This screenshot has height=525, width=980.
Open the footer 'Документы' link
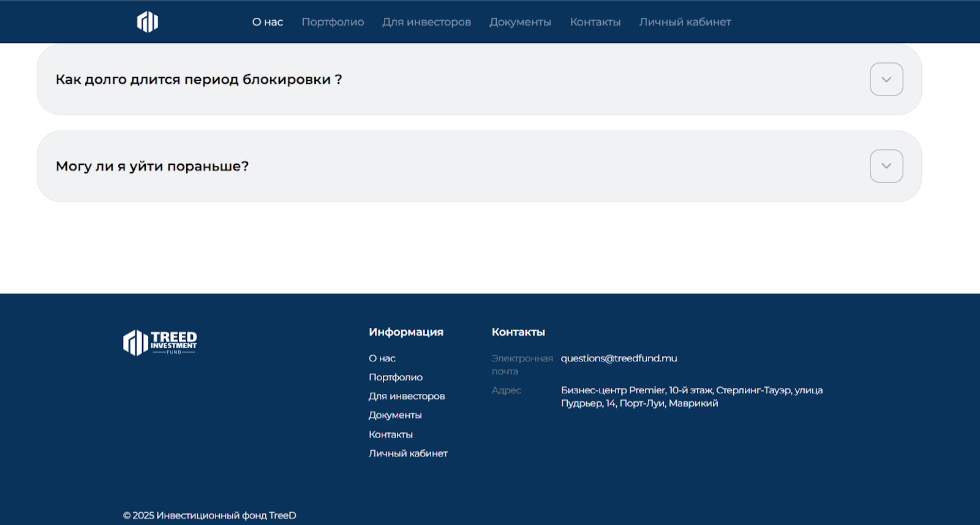394,415
